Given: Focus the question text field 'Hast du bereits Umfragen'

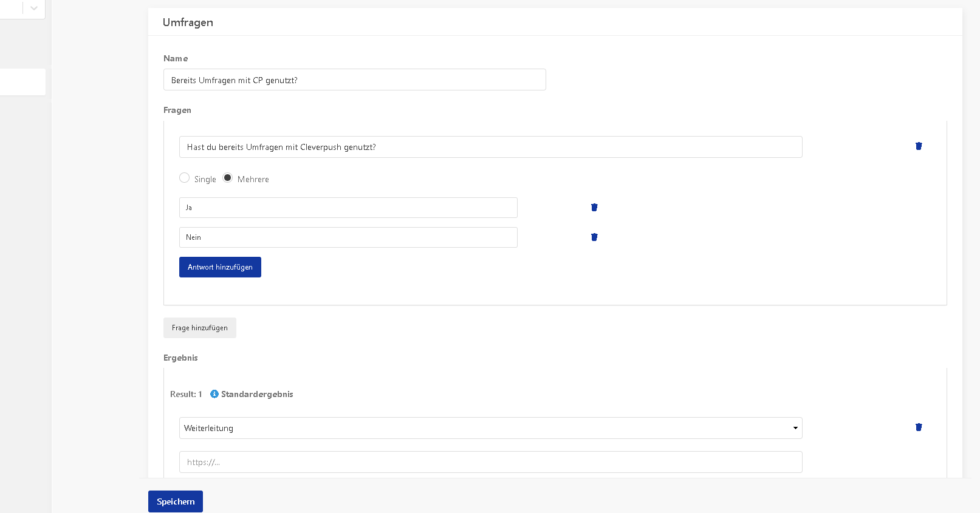Looking at the screenshot, I should pyautogui.click(x=490, y=147).
